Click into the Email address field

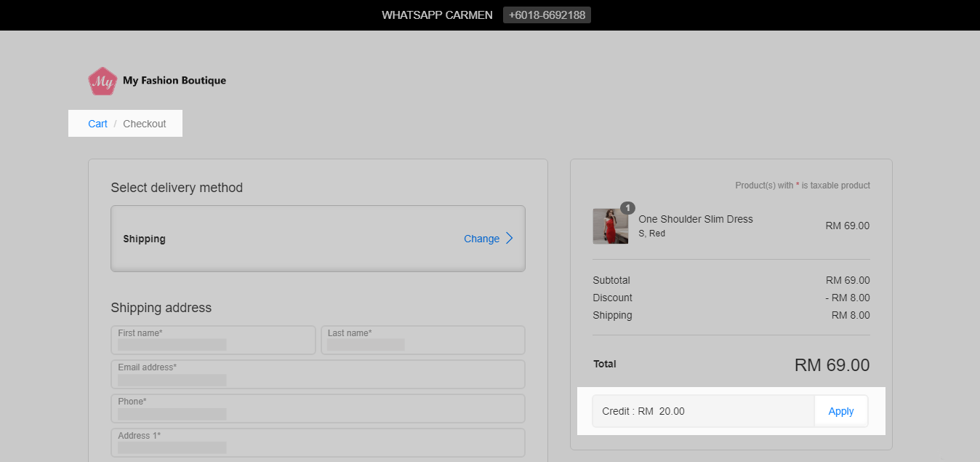point(318,374)
